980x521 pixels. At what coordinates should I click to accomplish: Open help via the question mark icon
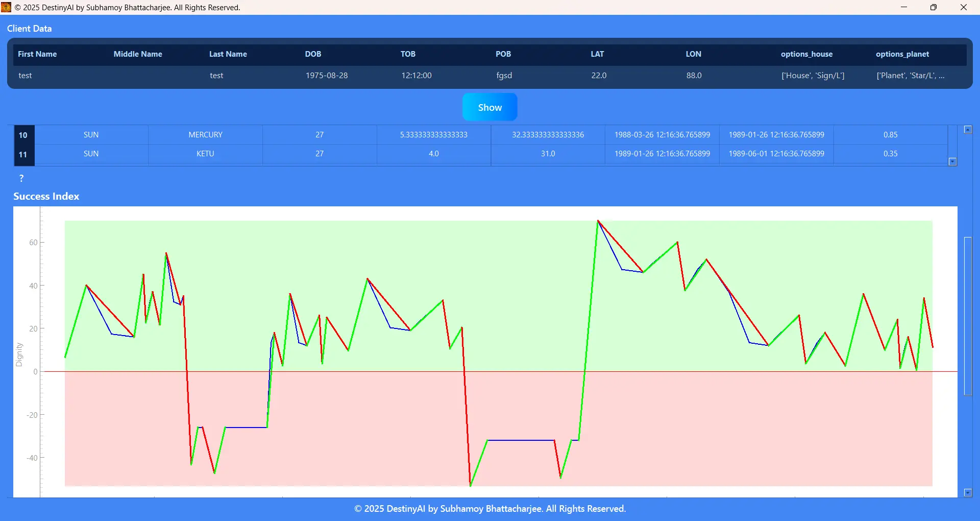pyautogui.click(x=21, y=178)
